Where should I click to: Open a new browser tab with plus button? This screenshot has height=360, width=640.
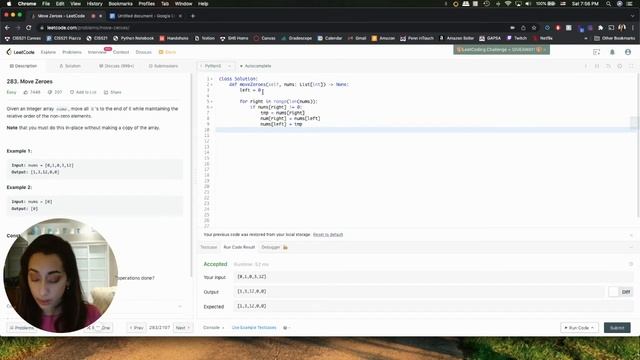coord(193,16)
